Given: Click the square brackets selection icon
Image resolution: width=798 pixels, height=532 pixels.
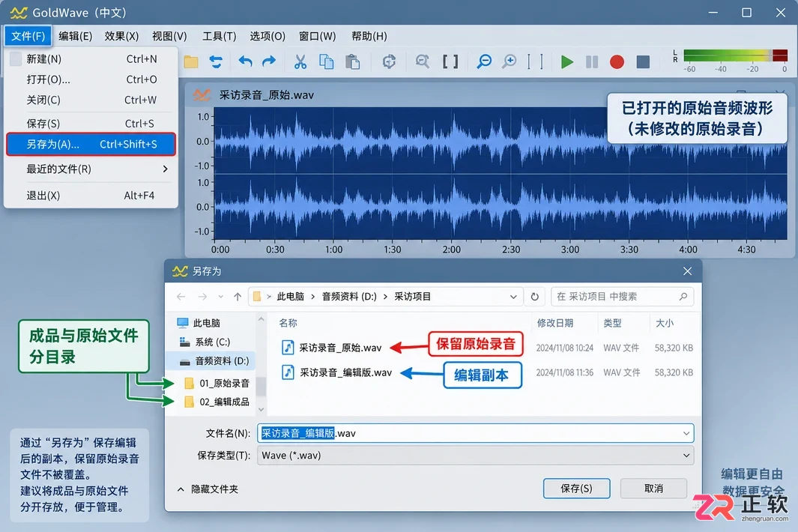Looking at the screenshot, I should pos(450,62).
